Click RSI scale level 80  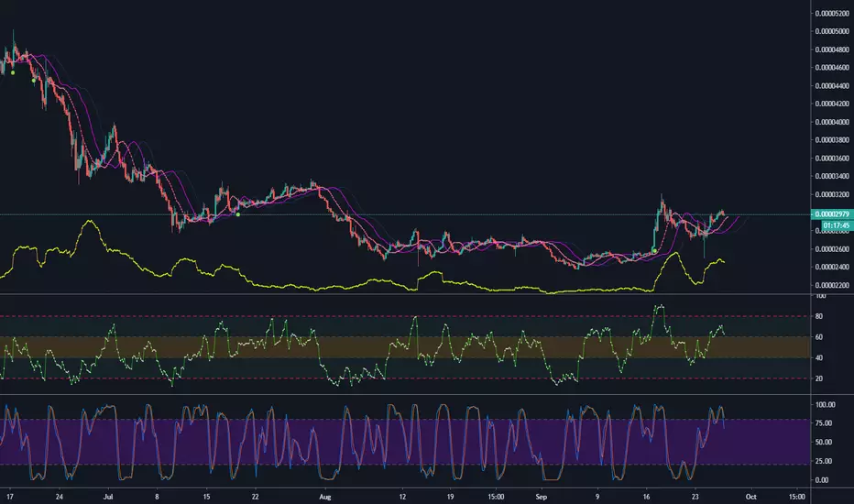click(x=819, y=316)
